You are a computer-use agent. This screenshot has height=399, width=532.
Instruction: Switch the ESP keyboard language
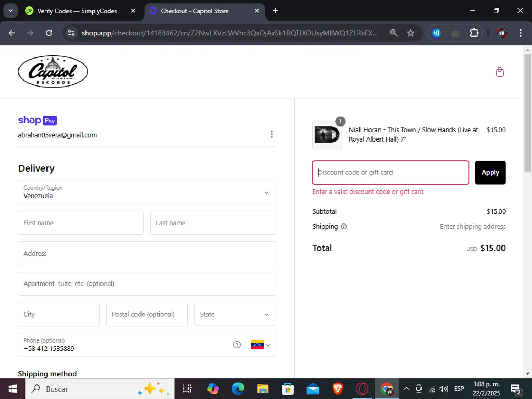[459, 389]
